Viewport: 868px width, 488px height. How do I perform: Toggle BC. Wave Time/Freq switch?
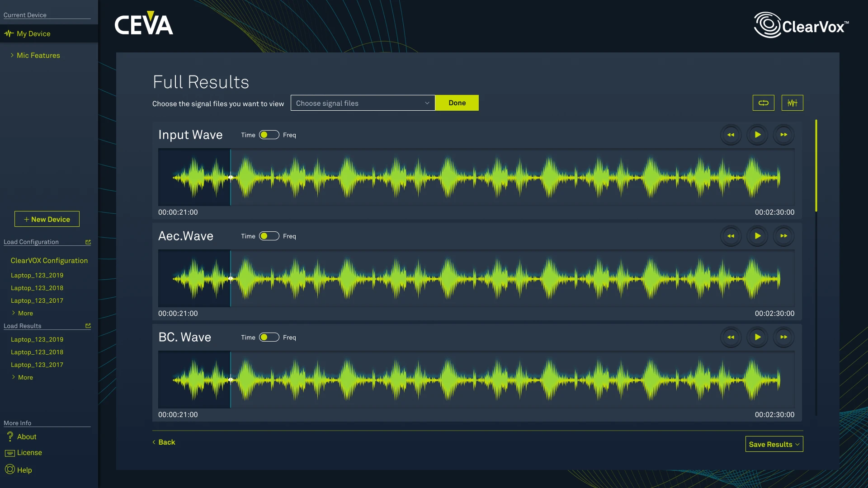[x=269, y=337]
